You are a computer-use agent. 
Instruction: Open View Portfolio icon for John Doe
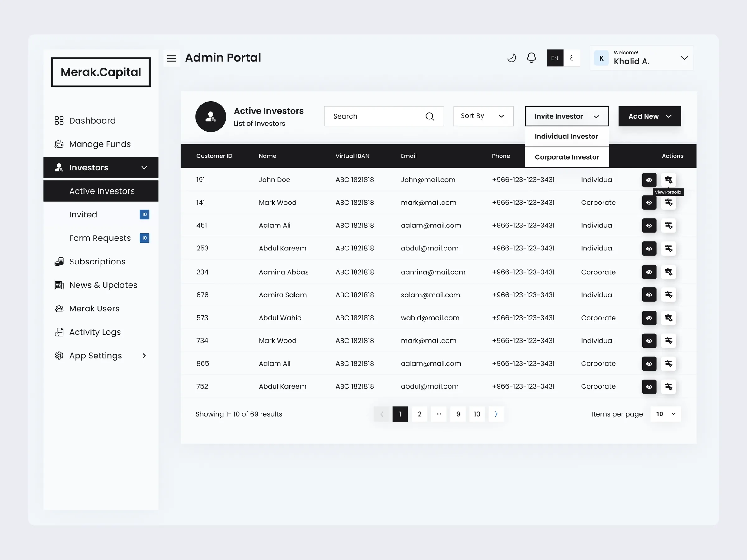tap(668, 180)
